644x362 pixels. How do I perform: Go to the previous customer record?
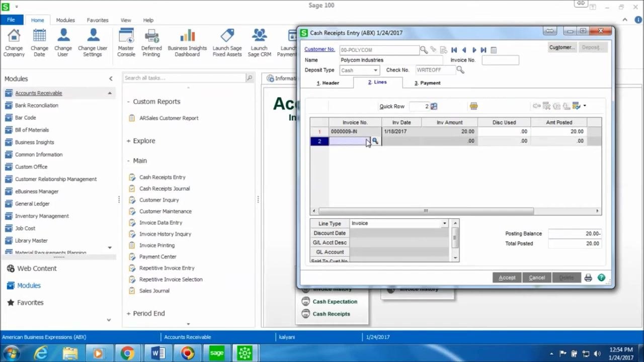[x=464, y=50]
